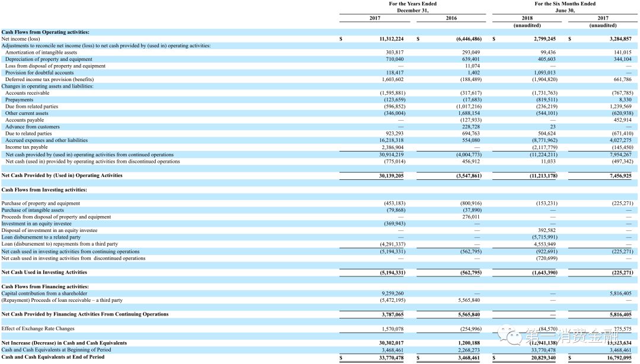Click the Accounts receivable line item

click(28, 92)
